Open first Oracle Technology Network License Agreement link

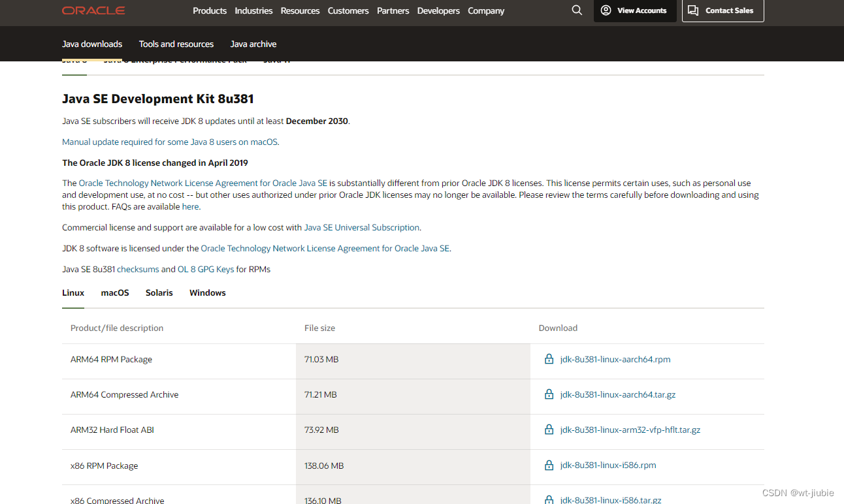click(x=203, y=183)
